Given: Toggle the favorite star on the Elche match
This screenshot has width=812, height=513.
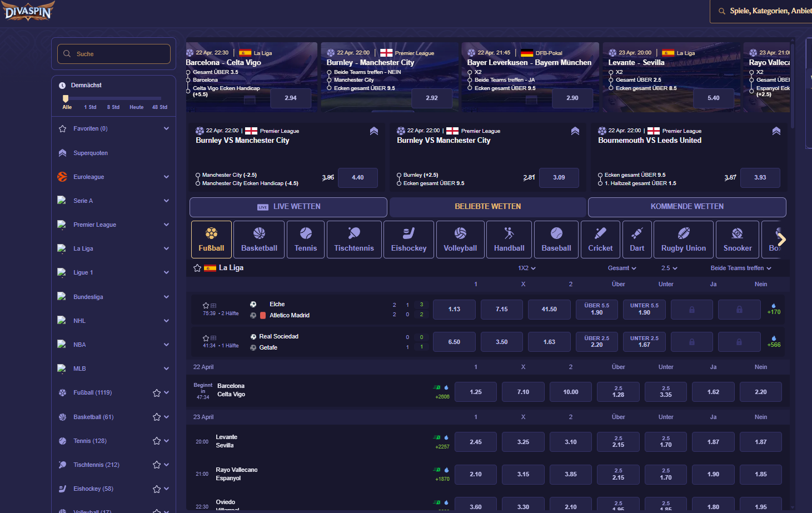Looking at the screenshot, I should (206, 305).
